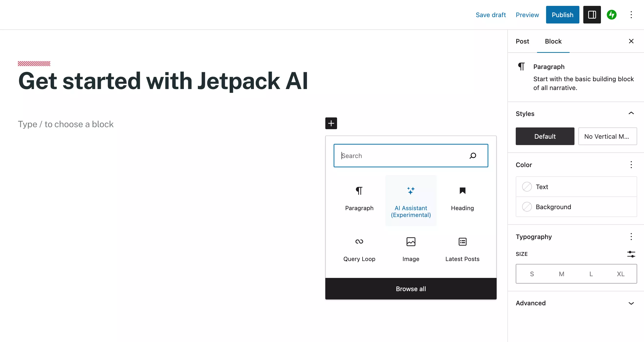This screenshot has width=644, height=342.
Task: Publish the post
Action: (x=562, y=15)
